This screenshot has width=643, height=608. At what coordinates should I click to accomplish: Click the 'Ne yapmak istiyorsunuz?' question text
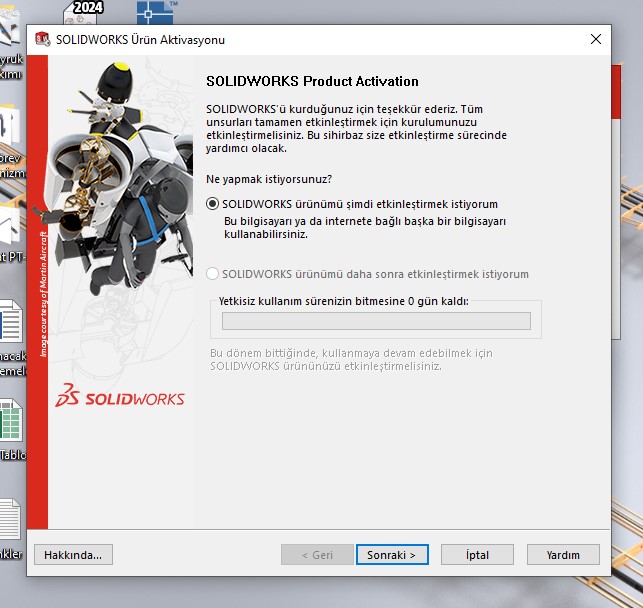click(269, 179)
